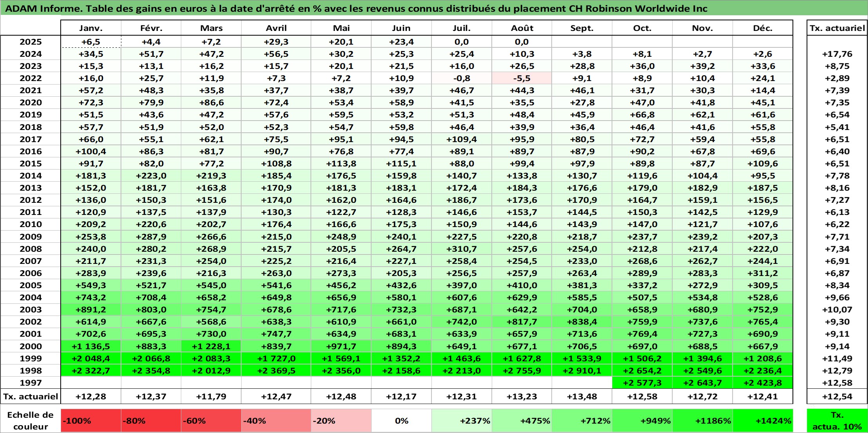This screenshot has height=433, width=868.
Task: Select the +39,2 cell in 2023
Action: [702, 66]
